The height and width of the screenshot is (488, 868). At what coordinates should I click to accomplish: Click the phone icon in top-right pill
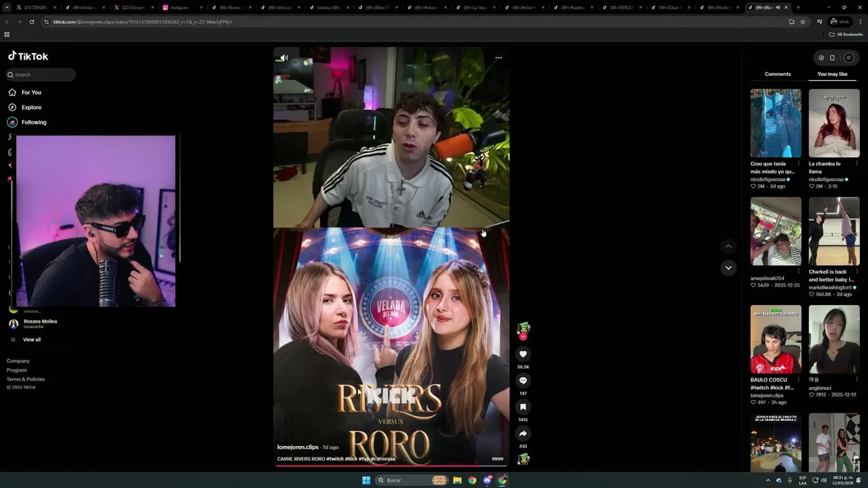point(832,58)
